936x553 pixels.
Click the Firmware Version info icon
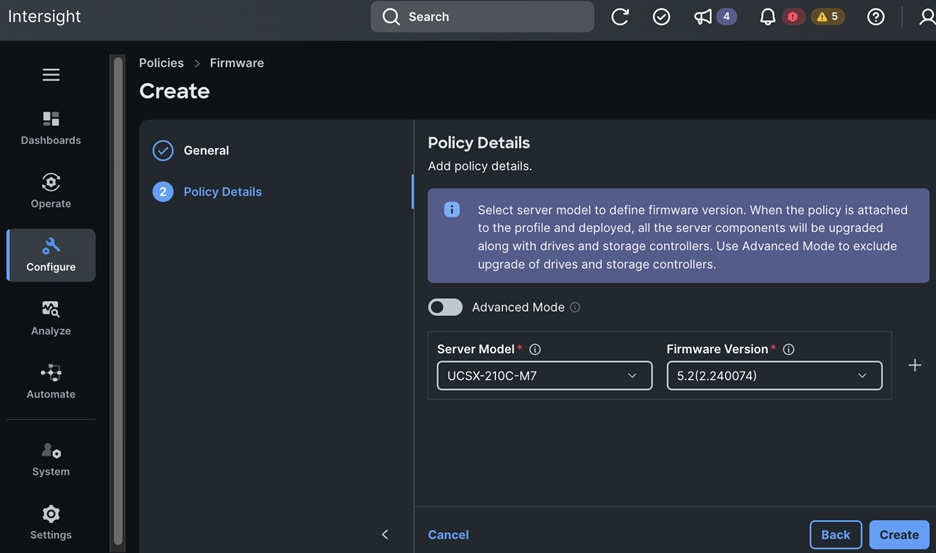click(789, 349)
